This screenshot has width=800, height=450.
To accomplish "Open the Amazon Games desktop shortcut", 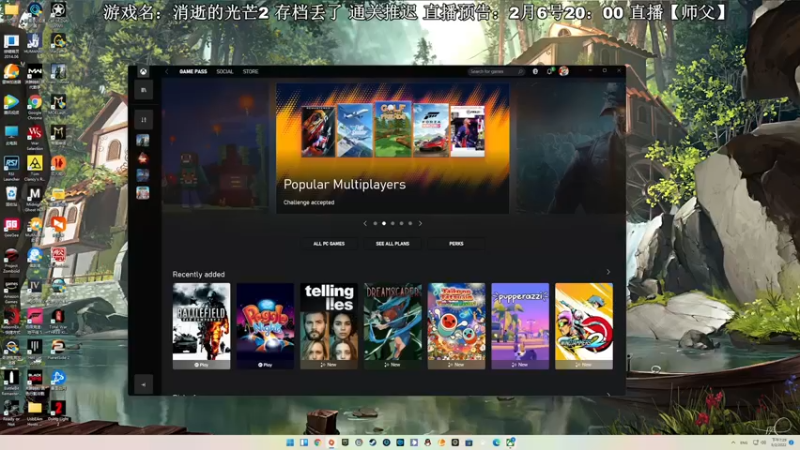I will coord(11,291).
